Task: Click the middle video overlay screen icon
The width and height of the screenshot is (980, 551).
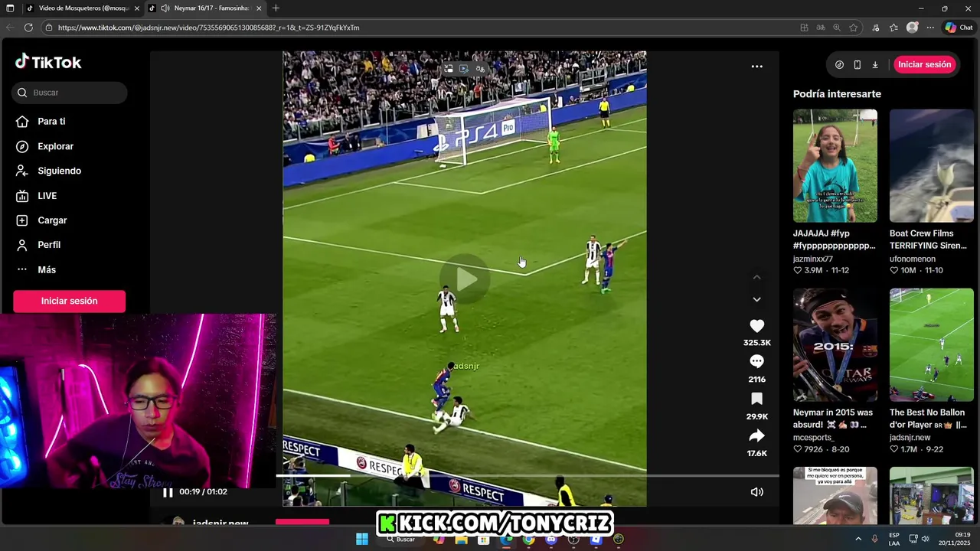Action: tap(464, 69)
